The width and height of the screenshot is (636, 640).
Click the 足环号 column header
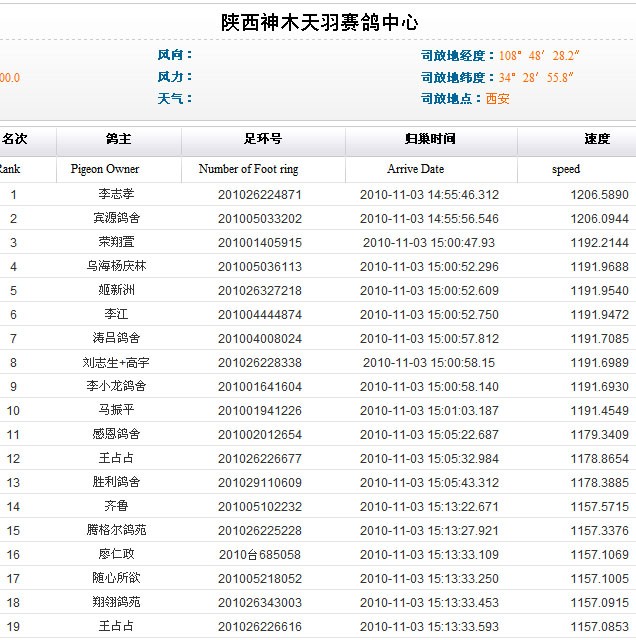pyautogui.click(x=262, y=140)
